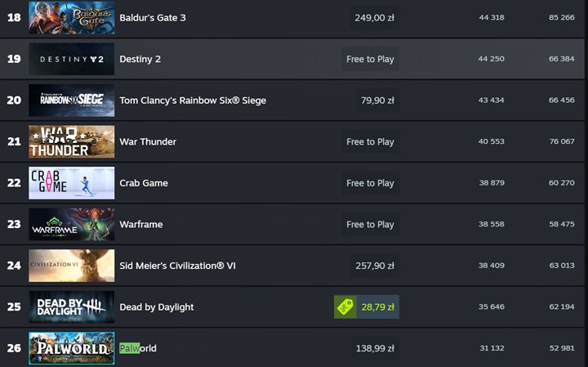Click the Warframe capsule artwork

(x=71, y=224)
